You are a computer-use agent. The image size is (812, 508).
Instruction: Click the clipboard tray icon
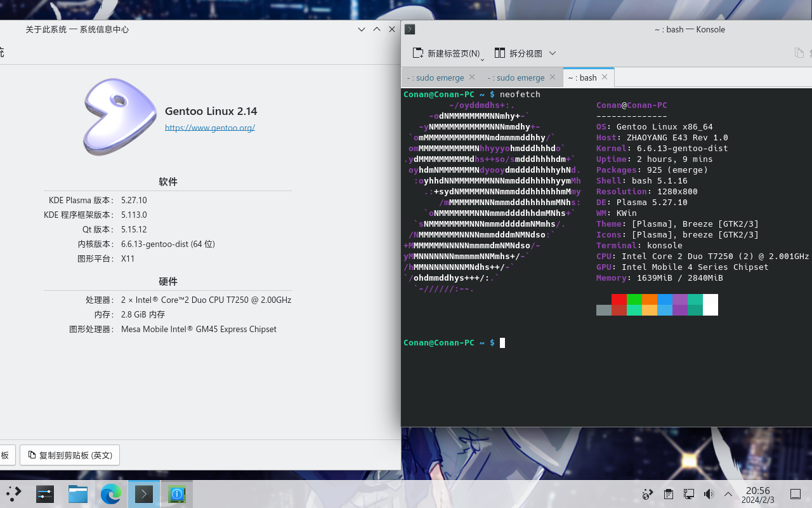click(x=668, y=494)
